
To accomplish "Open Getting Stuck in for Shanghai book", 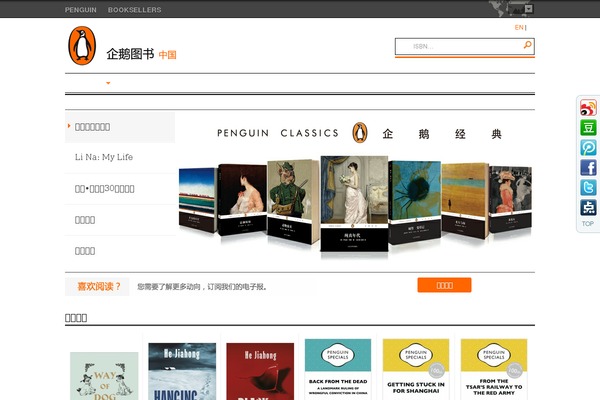I will (x=416, y=369).
